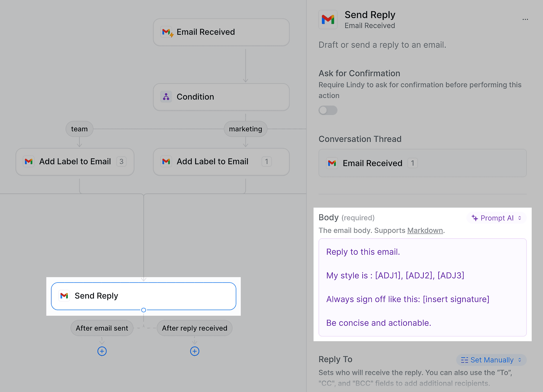Click the Gmail icon in the Send Reply panel header
The width and height of the screenshot is (543, 392).
tap(328, 20)
